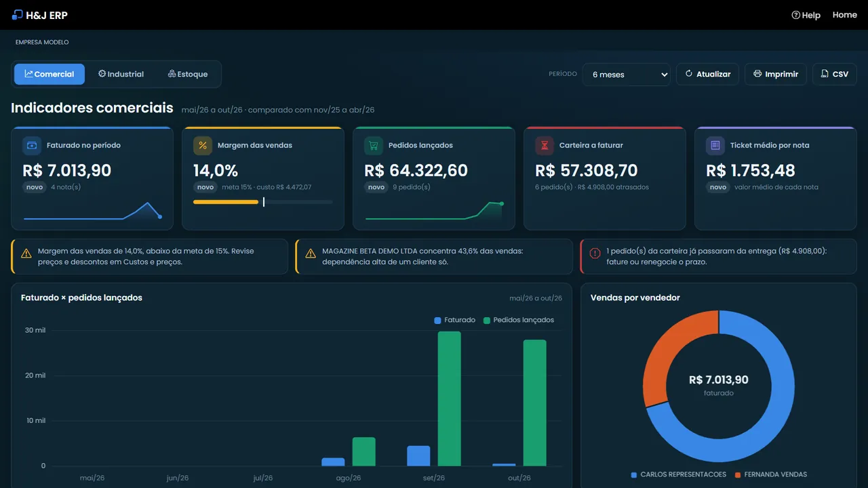
Task: Click the margin progress bar on Margem card
Action: click(263, 202)
